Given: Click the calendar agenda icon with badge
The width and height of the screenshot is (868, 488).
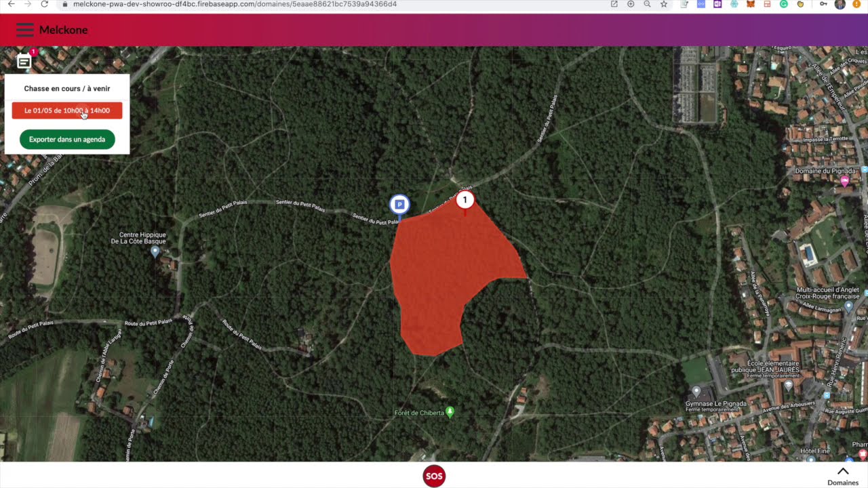Looking at the screenshot, I should 24,61.
